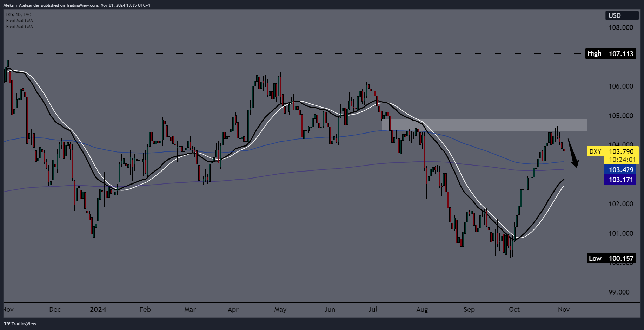Click the Dec label on the time axis
This screenshot has width=644, height=330.
pos(55,309)
